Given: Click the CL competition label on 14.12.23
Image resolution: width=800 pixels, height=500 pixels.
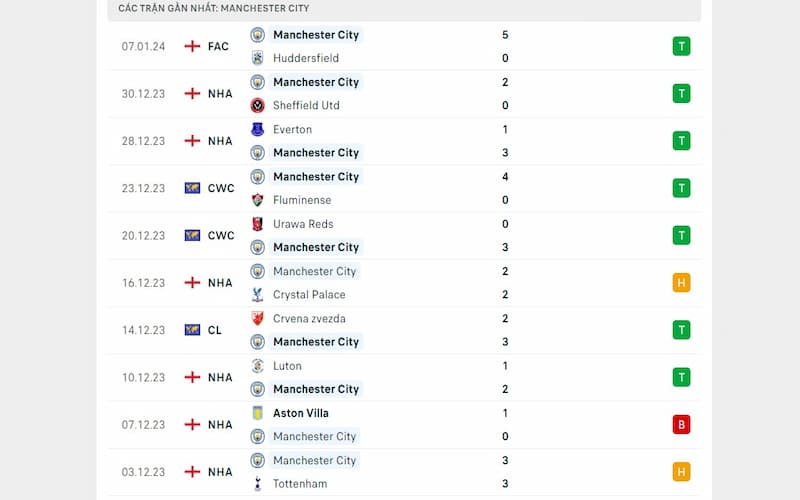Looking at the screenshot, I should (x=215, y=330).
